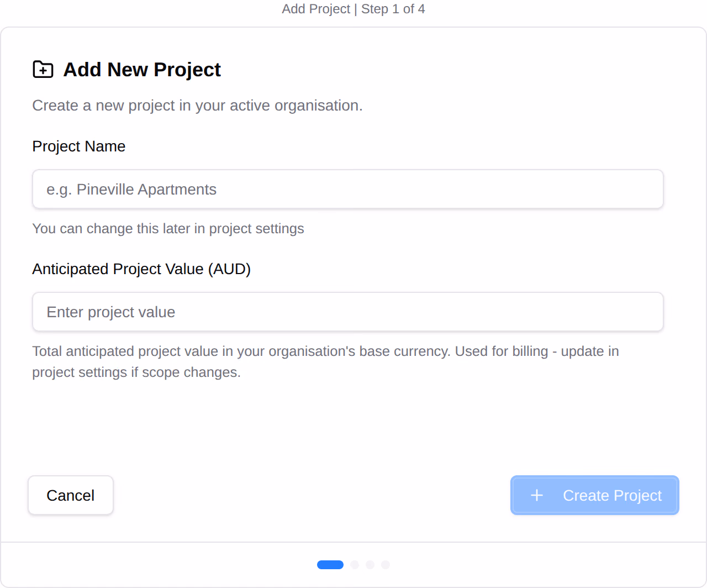Click the 'Create a new project in your active organisation.' text
The image size is (707, 588).
click(198, 106)
